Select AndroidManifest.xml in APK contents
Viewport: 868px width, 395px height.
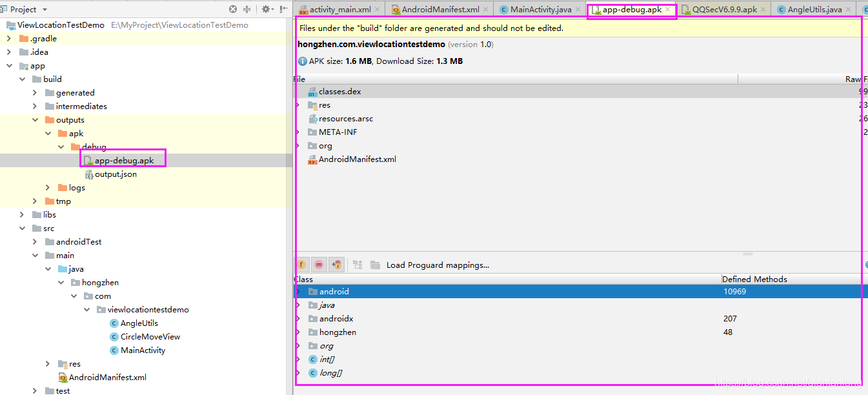358,159
